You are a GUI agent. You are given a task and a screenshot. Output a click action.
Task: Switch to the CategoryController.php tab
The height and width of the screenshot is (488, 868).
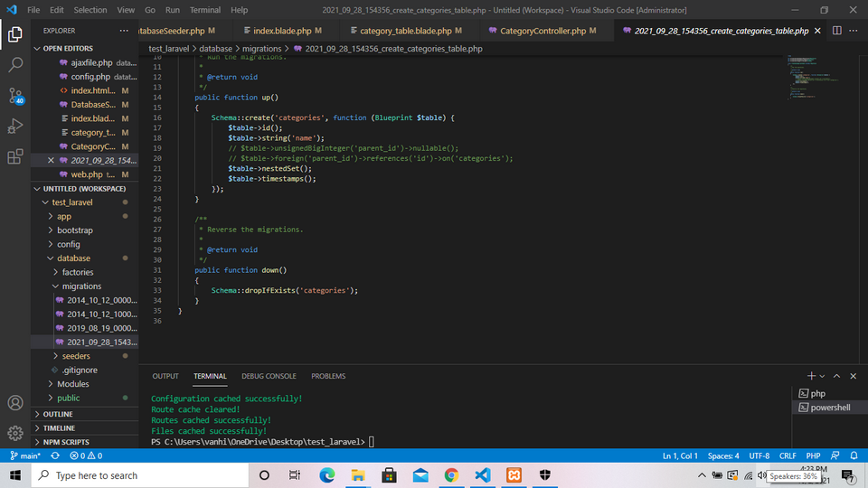point(542,31)
